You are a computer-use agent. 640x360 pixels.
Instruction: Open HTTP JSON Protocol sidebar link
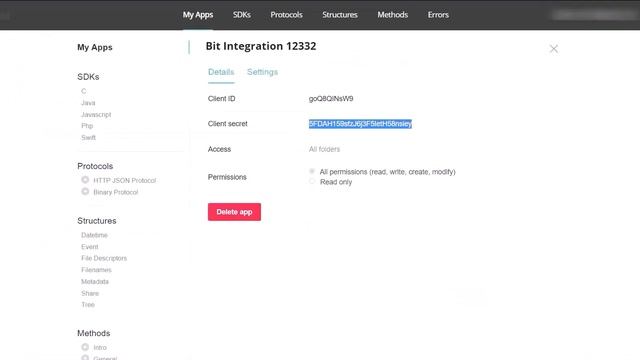tap(124, 180)
